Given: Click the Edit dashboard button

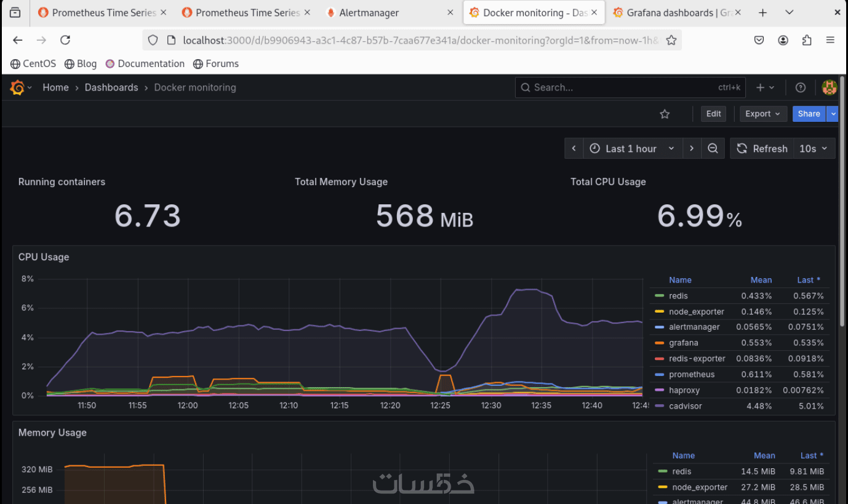Looking at the screenshot, I should click(714, 114).
